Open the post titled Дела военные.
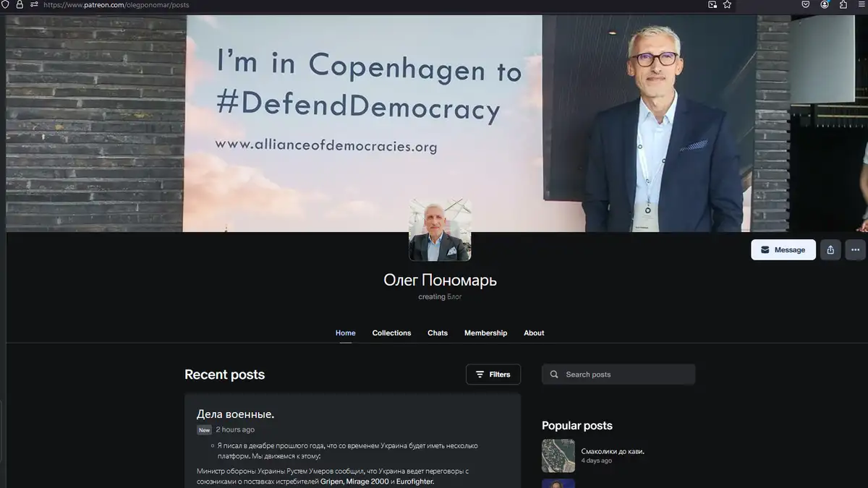 click(235, 414)
